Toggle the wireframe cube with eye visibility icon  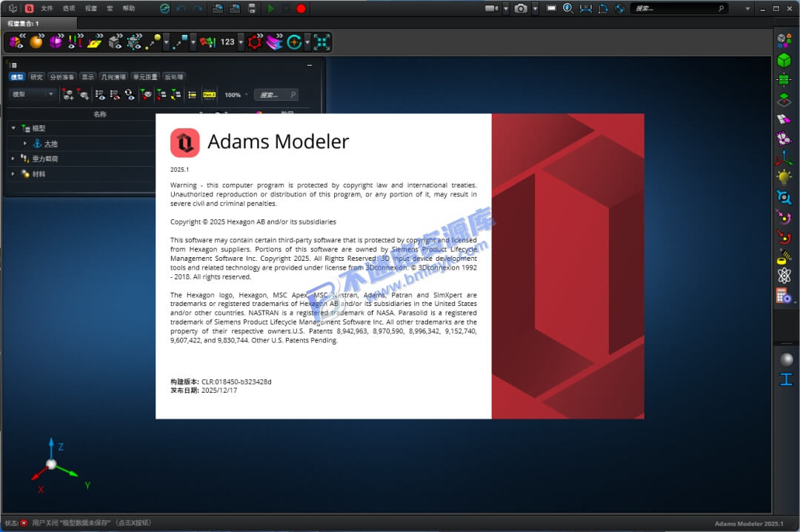134,41
